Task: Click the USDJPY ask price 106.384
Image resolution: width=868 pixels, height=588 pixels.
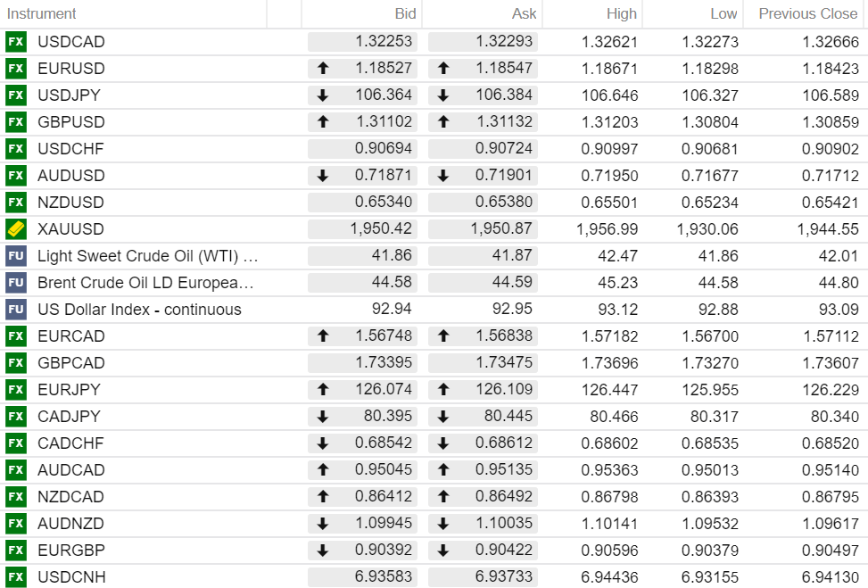Action: point(503,95)
